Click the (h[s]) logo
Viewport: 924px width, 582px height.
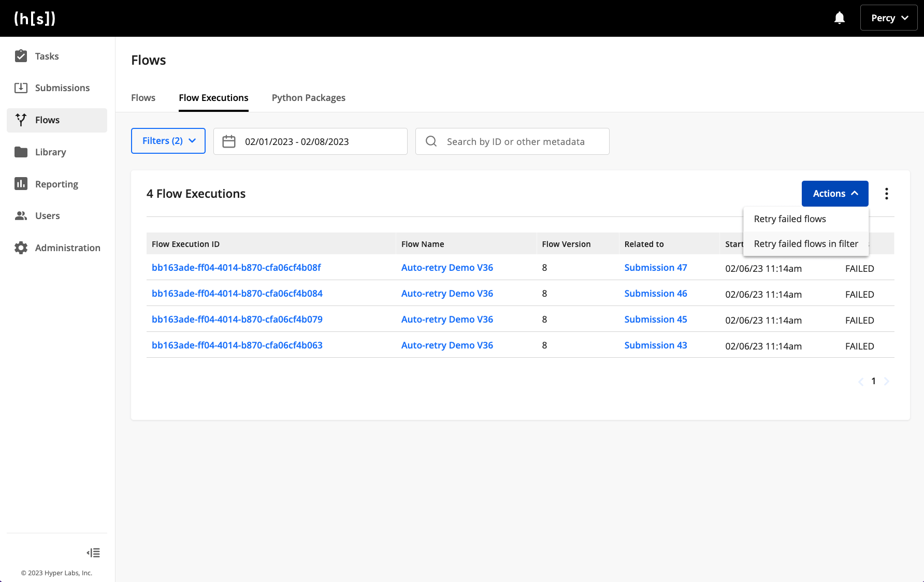[x=35, y=19]
